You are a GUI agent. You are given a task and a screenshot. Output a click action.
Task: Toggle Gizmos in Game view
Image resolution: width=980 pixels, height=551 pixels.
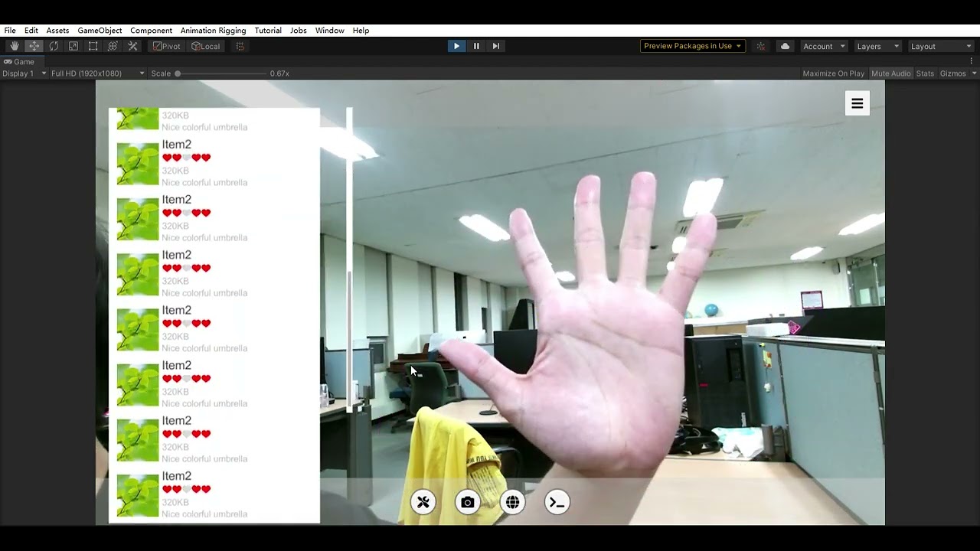952,73
